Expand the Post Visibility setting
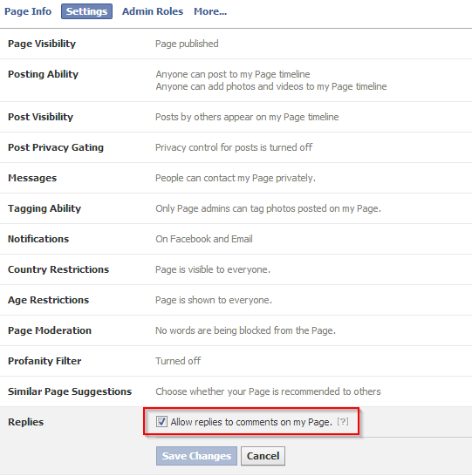472x476 pixels. 236,117
